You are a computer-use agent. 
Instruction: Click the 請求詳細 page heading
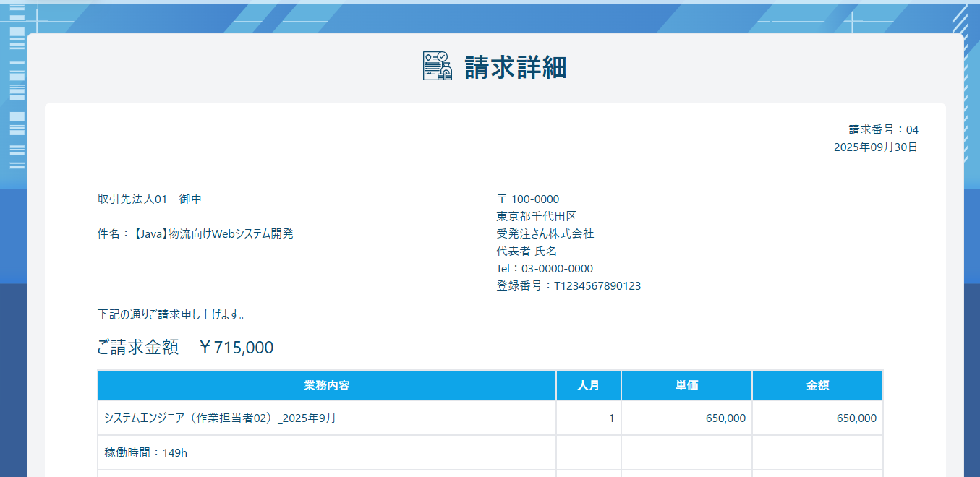516,67
